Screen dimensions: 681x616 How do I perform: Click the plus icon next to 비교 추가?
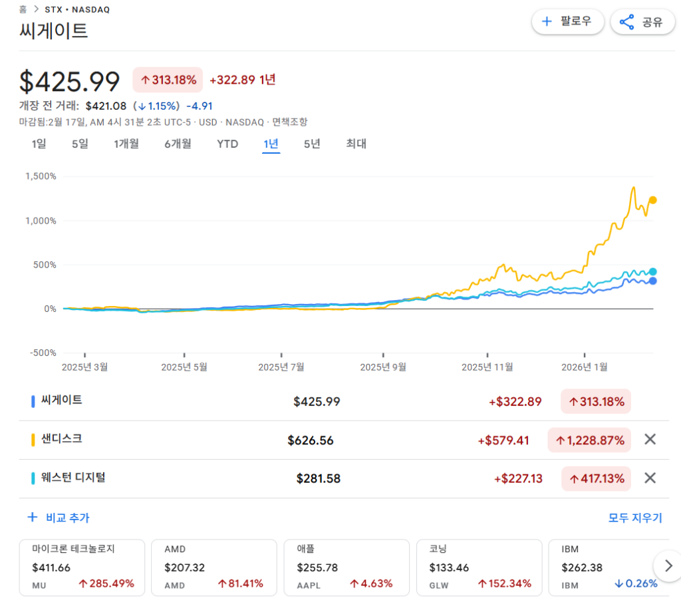pyautogui.click(x=32, y=517)
